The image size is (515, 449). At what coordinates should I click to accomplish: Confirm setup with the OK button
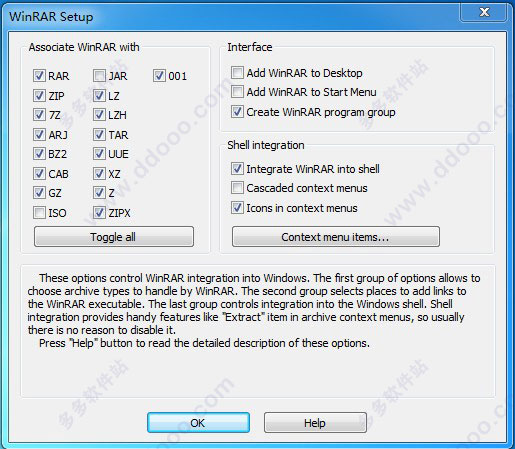click(x=198, y=423)
